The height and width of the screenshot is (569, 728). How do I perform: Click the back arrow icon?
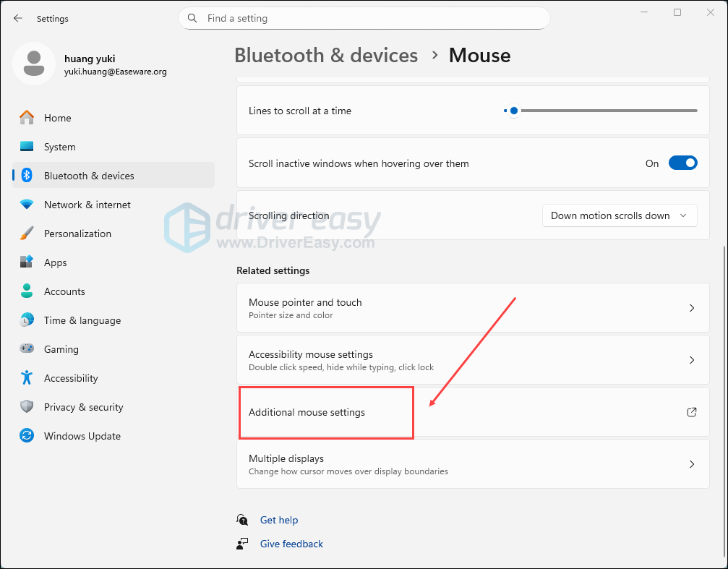pyautogui.click(x=18, y=18)
